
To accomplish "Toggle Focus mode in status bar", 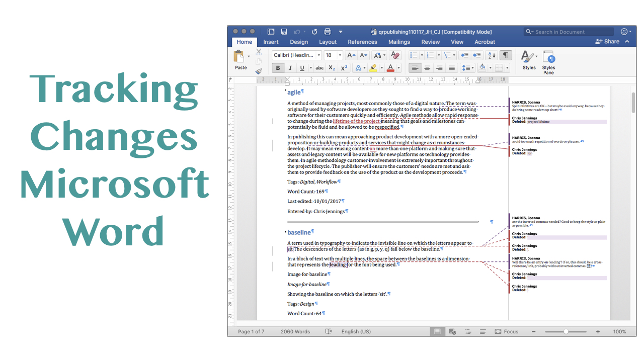I will pos(506,331).
